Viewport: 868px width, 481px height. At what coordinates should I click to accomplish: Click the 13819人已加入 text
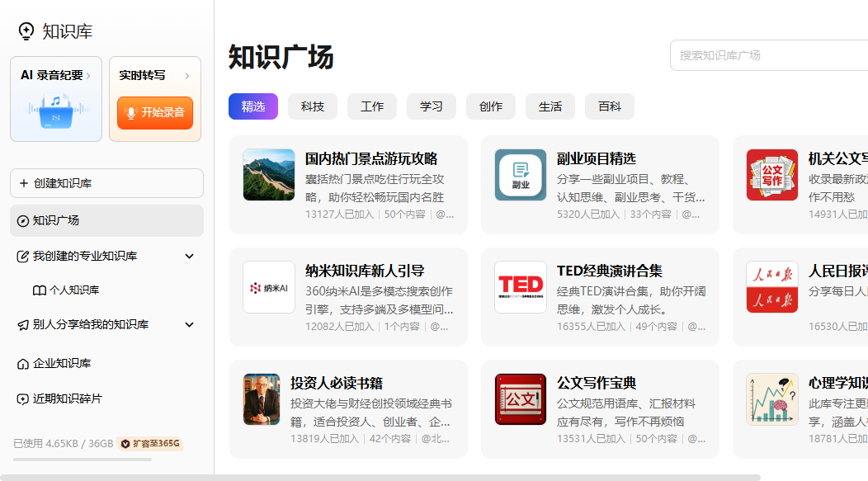click(325, 439)
